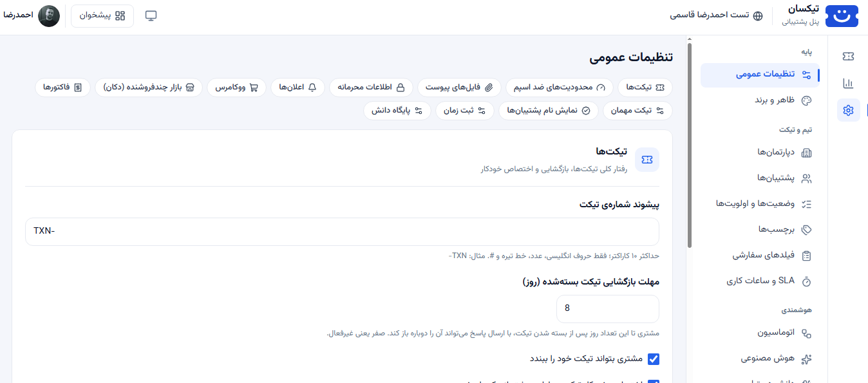
Task: Click the stopwatch icon beside SLA
Action: point(807,282)
